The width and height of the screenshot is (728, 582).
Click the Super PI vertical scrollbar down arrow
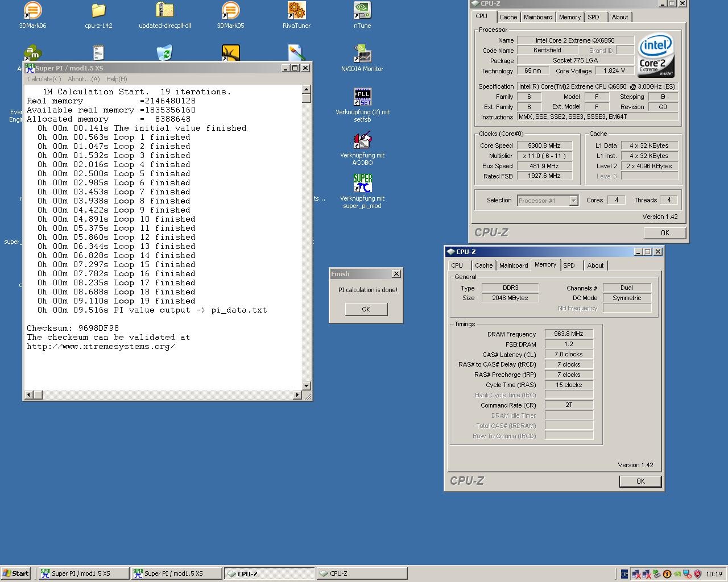(x=306, y=386)
